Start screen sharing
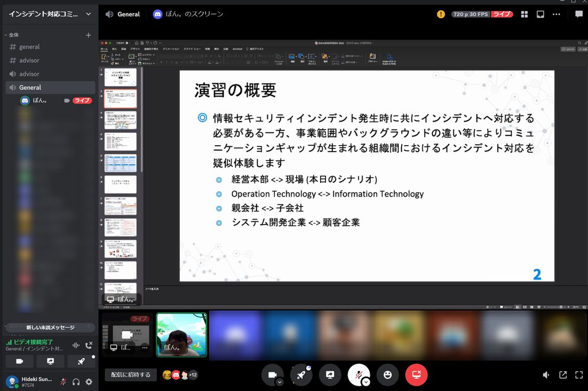 (x=330, y=374)
